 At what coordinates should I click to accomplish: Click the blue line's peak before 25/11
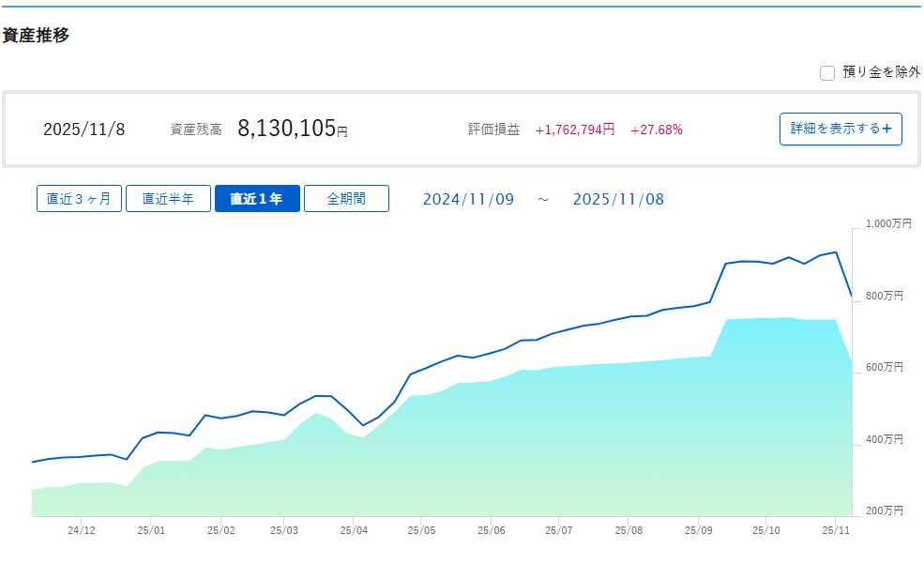click(x=835, y=252)
